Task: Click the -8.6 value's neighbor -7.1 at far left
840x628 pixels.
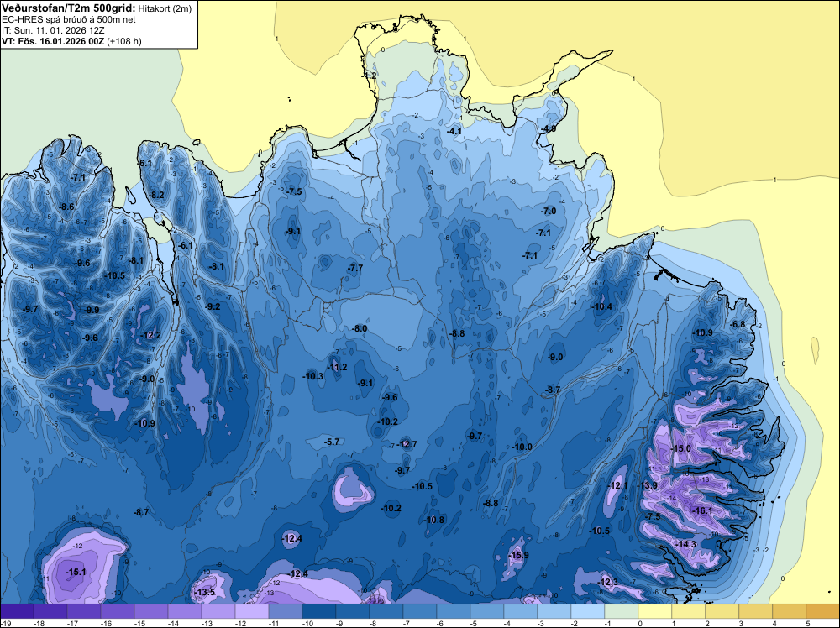Action: point(78,177)
